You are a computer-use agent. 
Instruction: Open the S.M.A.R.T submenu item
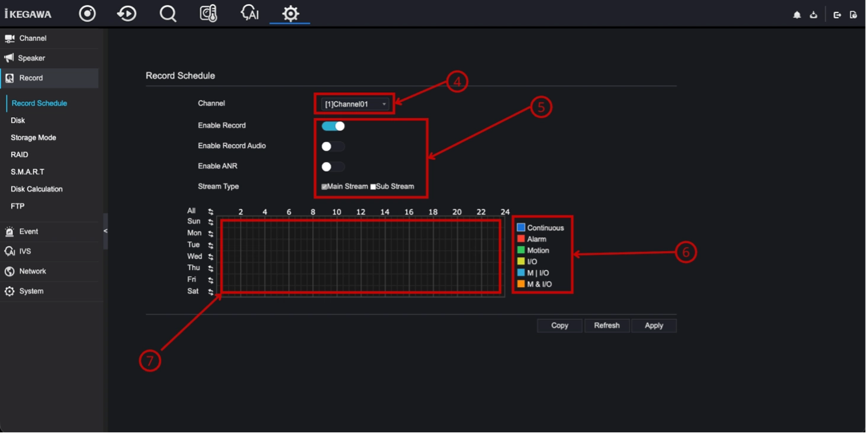pos(28,172)
